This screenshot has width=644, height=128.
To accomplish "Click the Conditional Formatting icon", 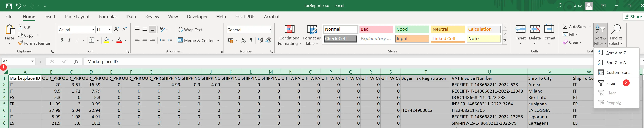I will (289, 30).
